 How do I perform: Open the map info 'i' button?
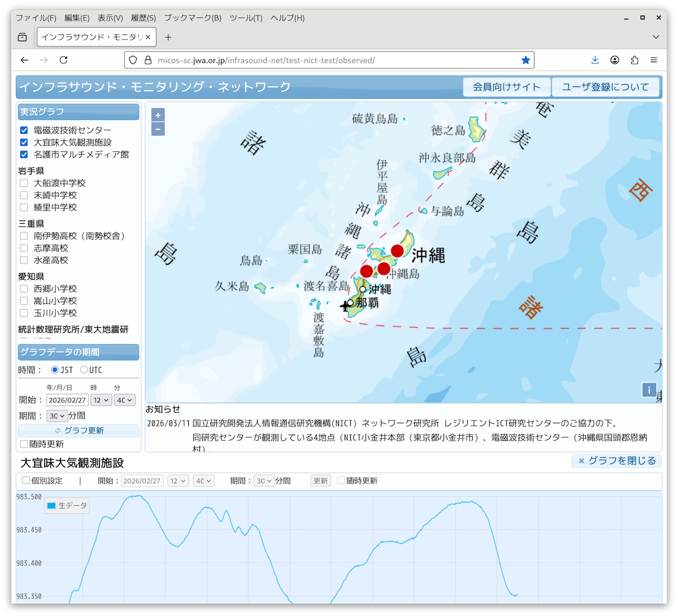tap(649, 390)
